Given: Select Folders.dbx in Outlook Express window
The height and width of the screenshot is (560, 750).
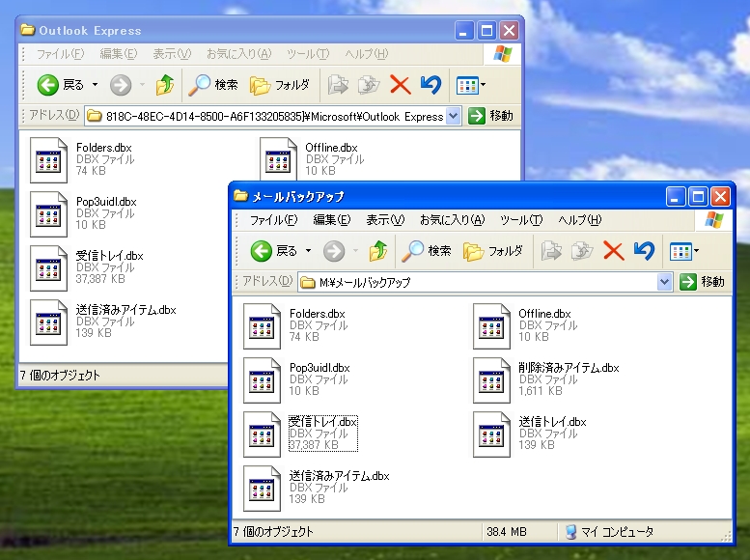Looking at the screenshot, I should coord(81,159).
